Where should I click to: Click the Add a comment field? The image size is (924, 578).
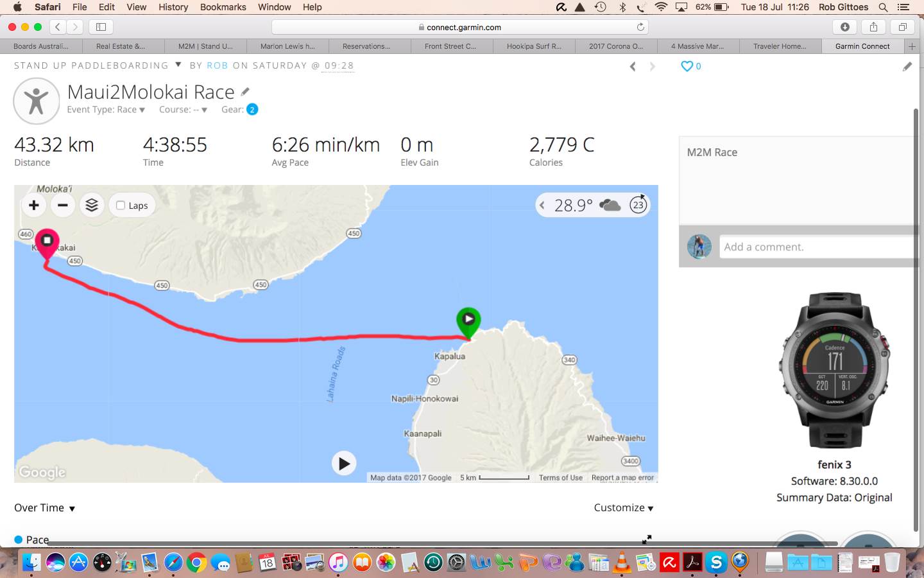point(818,247)
